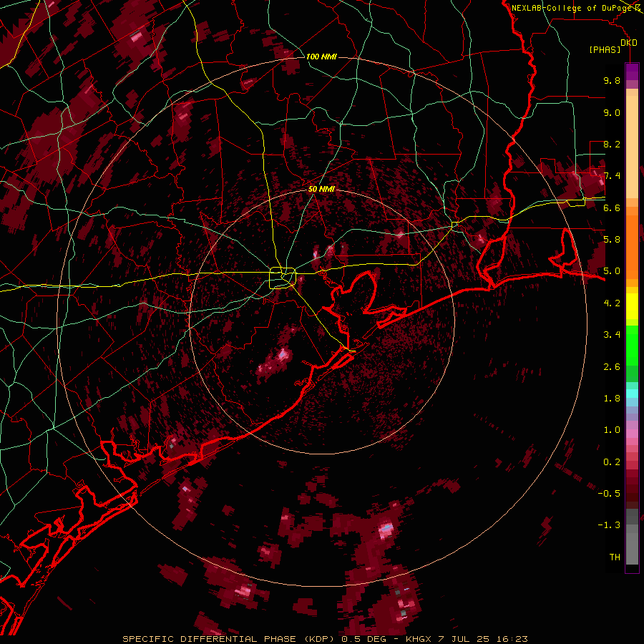Screen dimensions: 644x644
Task: Click the 5.8 scale value
Action: tap(612, 240)
